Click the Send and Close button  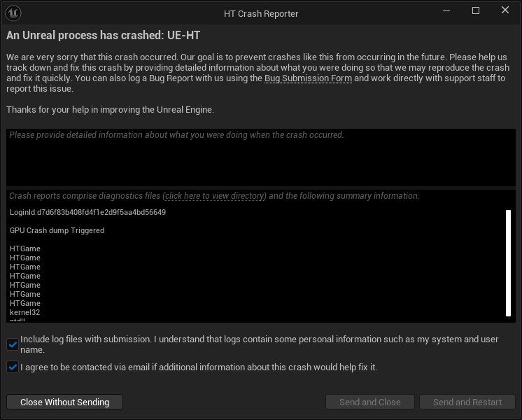click(370, 402)
